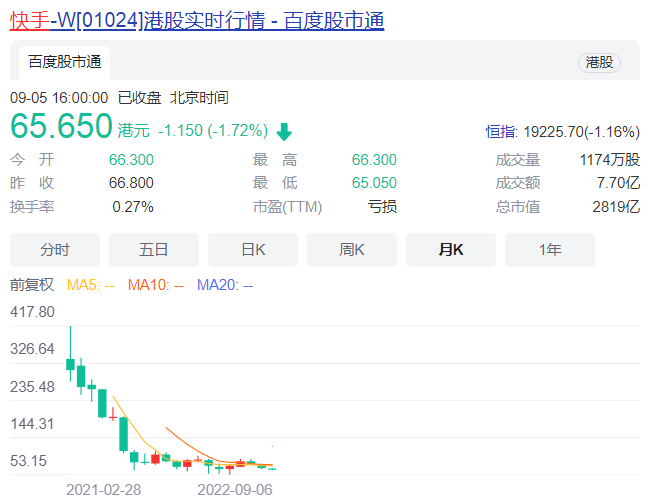Click the 港元 currency label
This screenshot has height=501, width=648.
coord(133,131)
